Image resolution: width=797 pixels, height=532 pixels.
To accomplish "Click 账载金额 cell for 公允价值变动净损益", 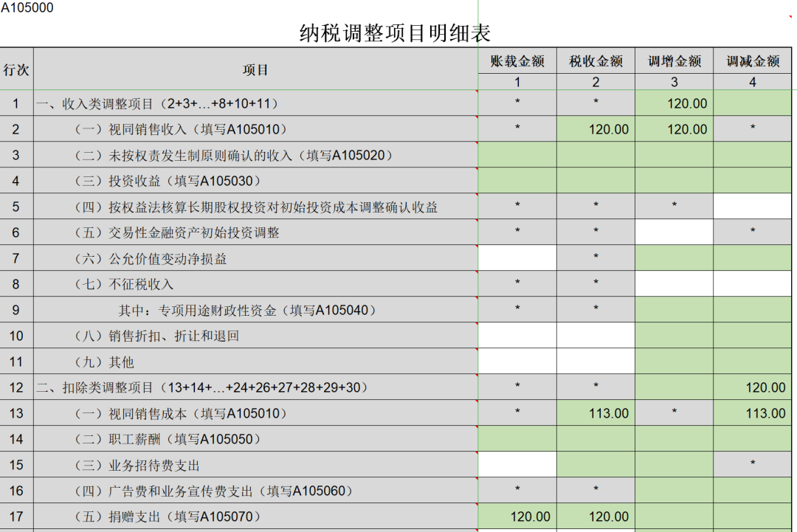I will (x=517, y=258).
